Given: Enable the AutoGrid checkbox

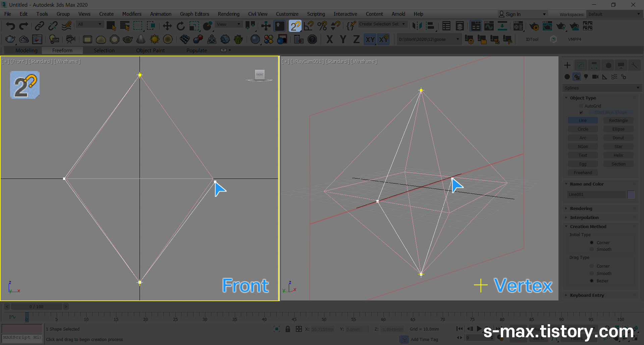Looking at the screenshot, I should coord(581,106).
